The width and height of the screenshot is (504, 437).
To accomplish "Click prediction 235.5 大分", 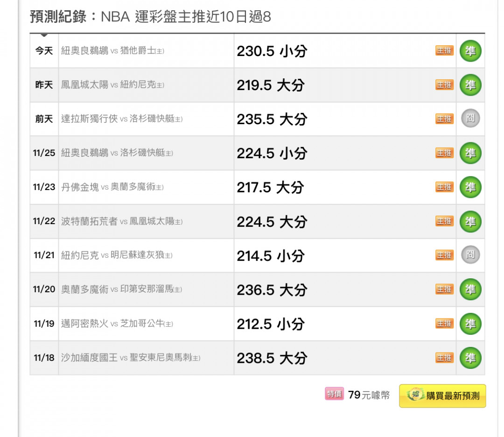I will click(272, 120).
